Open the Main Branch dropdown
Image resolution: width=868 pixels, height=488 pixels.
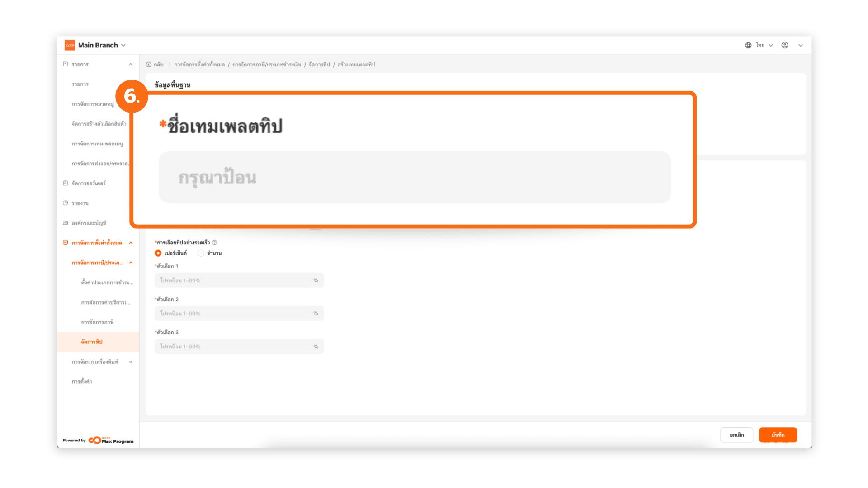102,45
